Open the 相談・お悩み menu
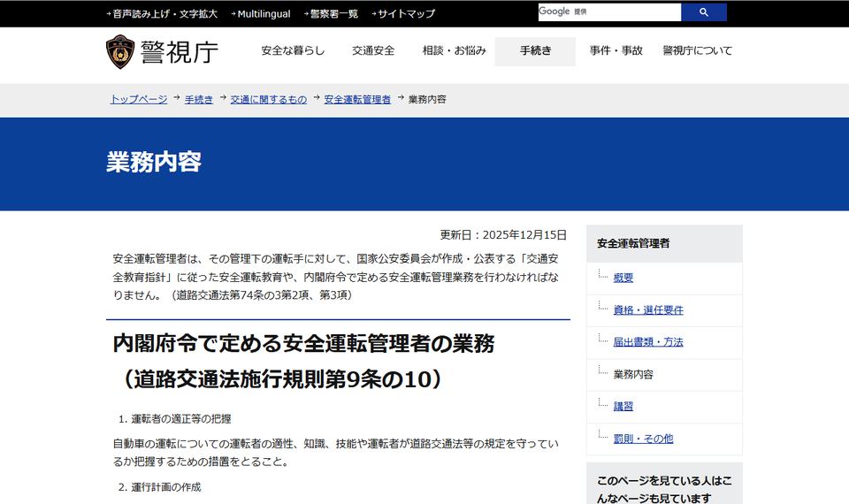 tap(455, 51)
